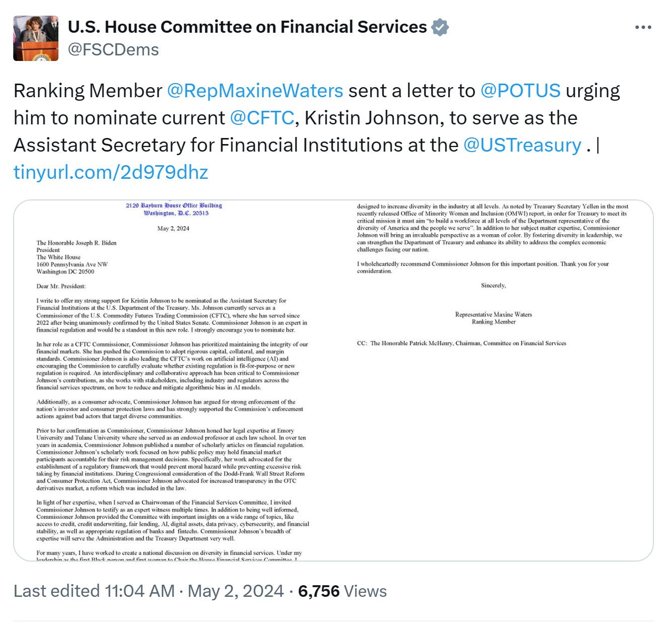Click the Rayburn House Office Building letterhead
The image size is (672, 622).
174,209
